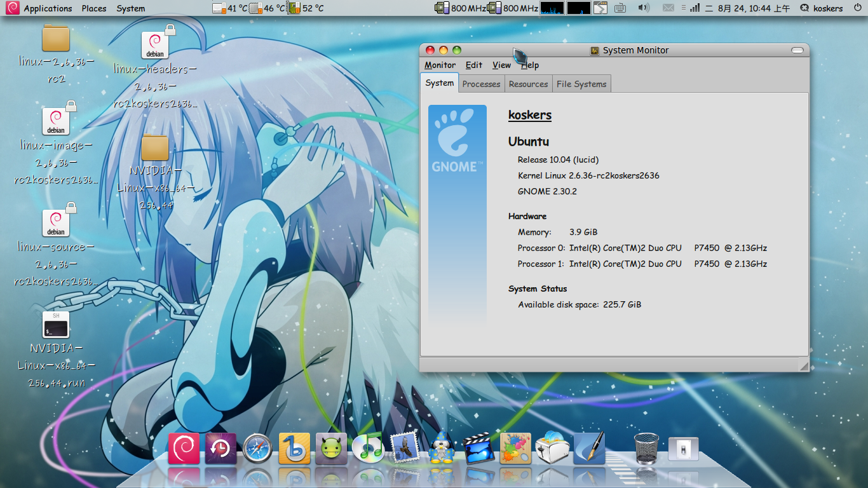This screenshot has height=488, width=868.
Task: Click the 52 °C temperature sensor
Action: pos(306,8)
